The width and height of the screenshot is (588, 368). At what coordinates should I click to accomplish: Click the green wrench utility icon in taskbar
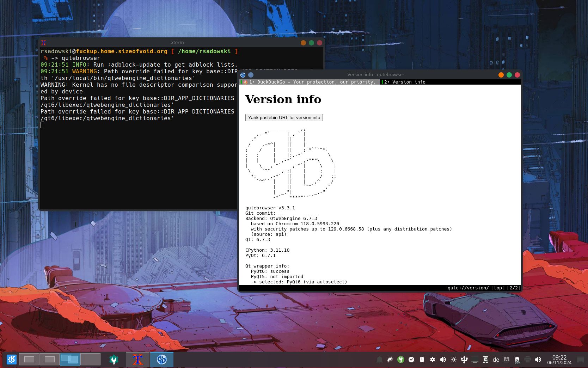pyautogui.click(x=114, y=359)
